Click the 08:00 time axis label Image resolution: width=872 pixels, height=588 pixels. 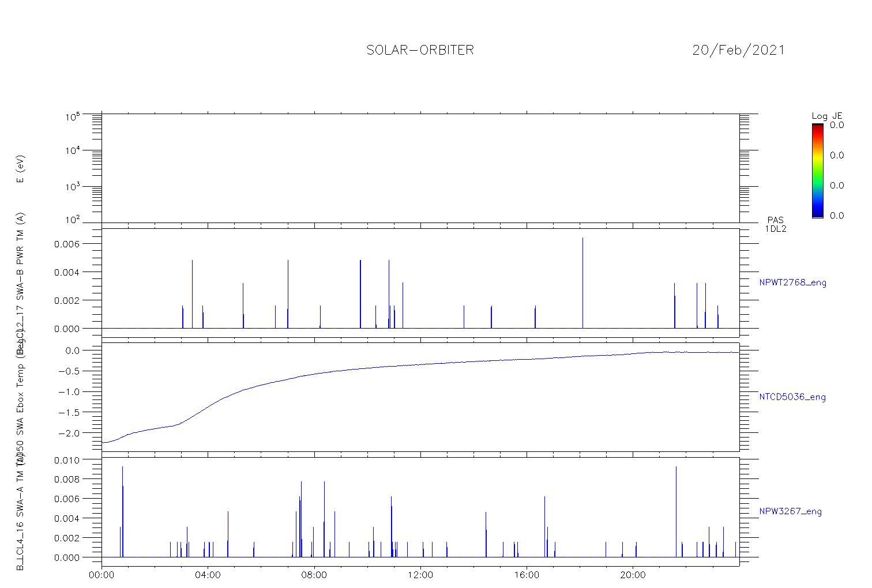tap(314, 575)
